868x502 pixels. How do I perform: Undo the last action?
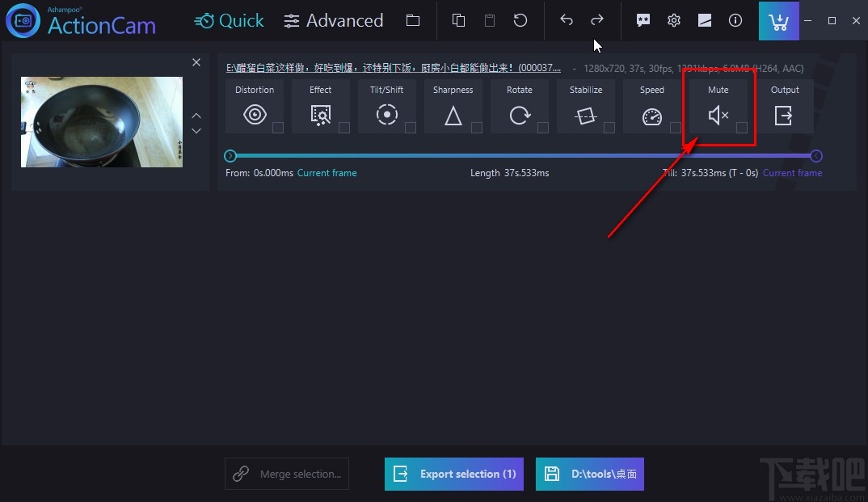567,20
